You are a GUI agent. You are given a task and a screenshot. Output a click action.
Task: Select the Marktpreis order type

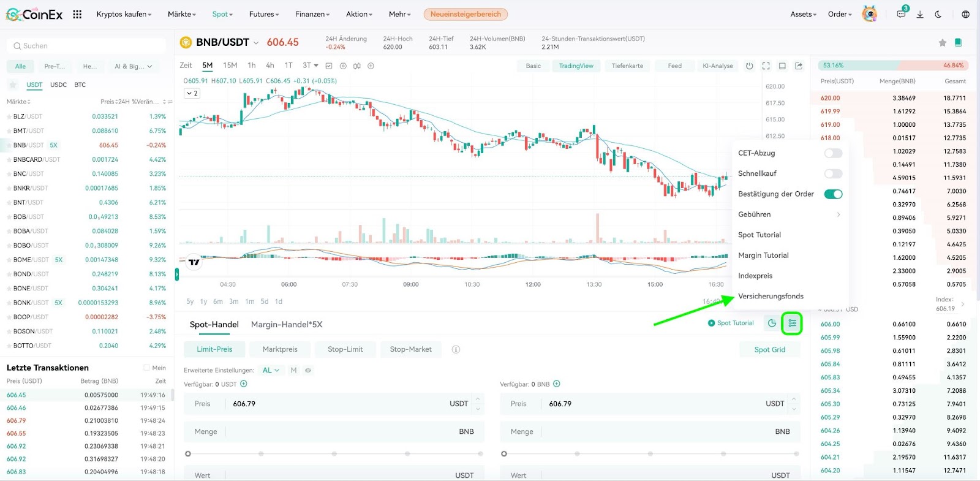click(x=280, y=349)
